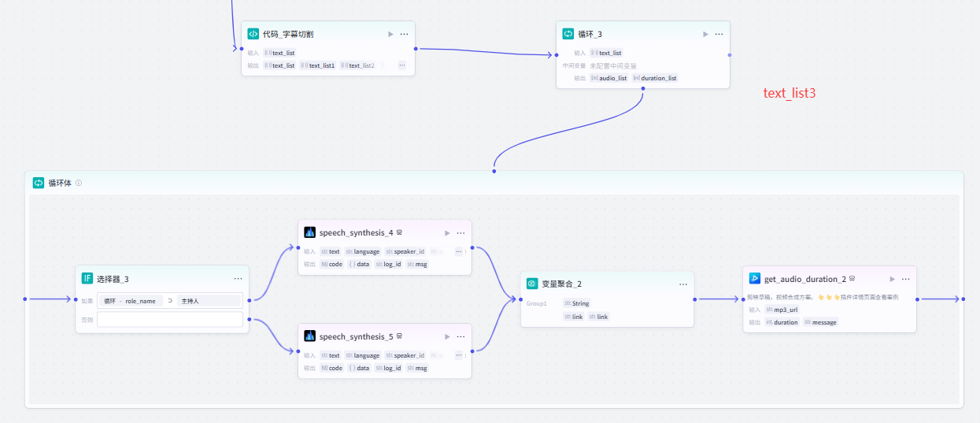Click the message output tag on get_audio_duration_2
The height and width of the screenshot is (423, 980).
coord(820,322)
